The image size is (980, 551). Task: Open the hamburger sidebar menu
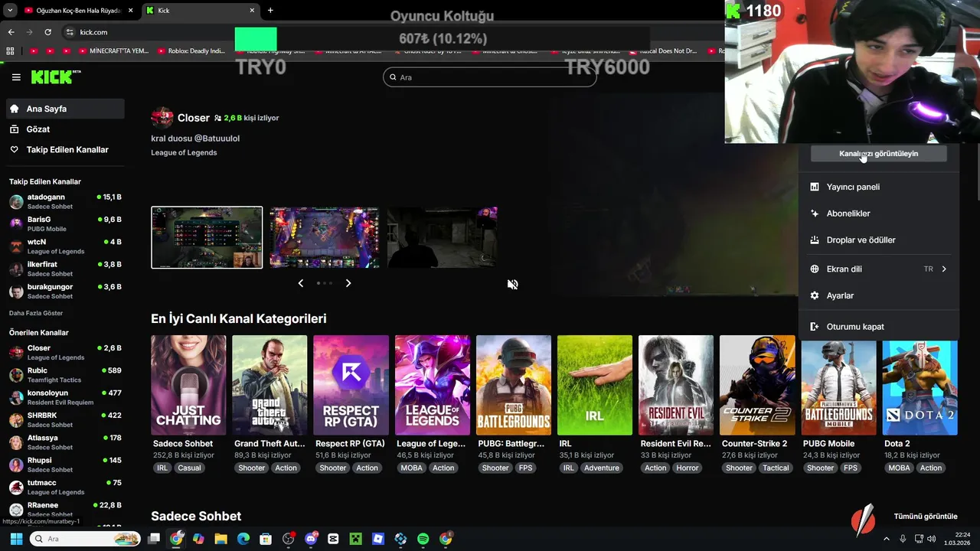16,77
